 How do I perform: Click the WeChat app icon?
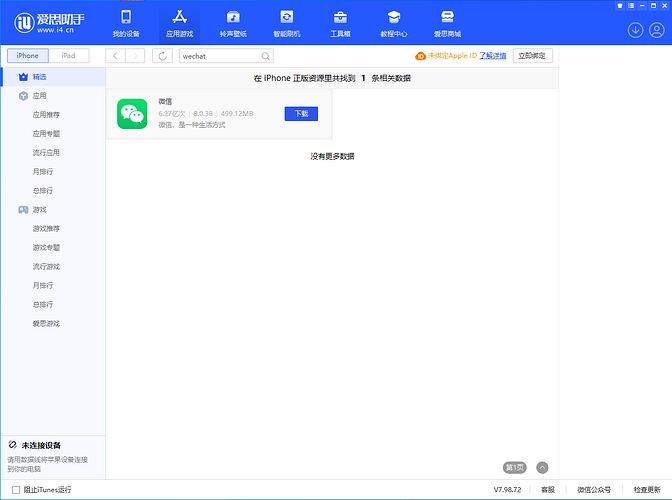(x=132, y=114)
